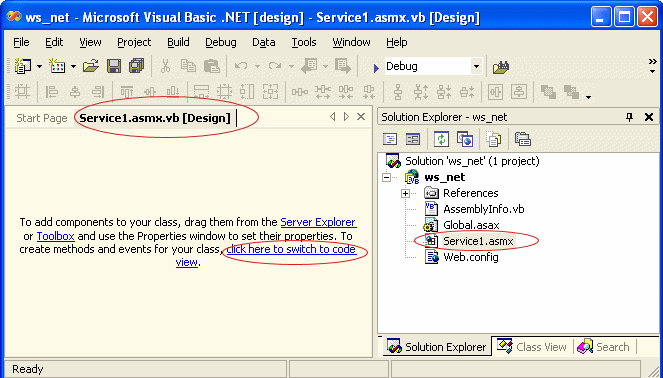Viewport: 663px width, 378px height.
Task: Click the Make Same Size icon
Action: click(271, 91)
